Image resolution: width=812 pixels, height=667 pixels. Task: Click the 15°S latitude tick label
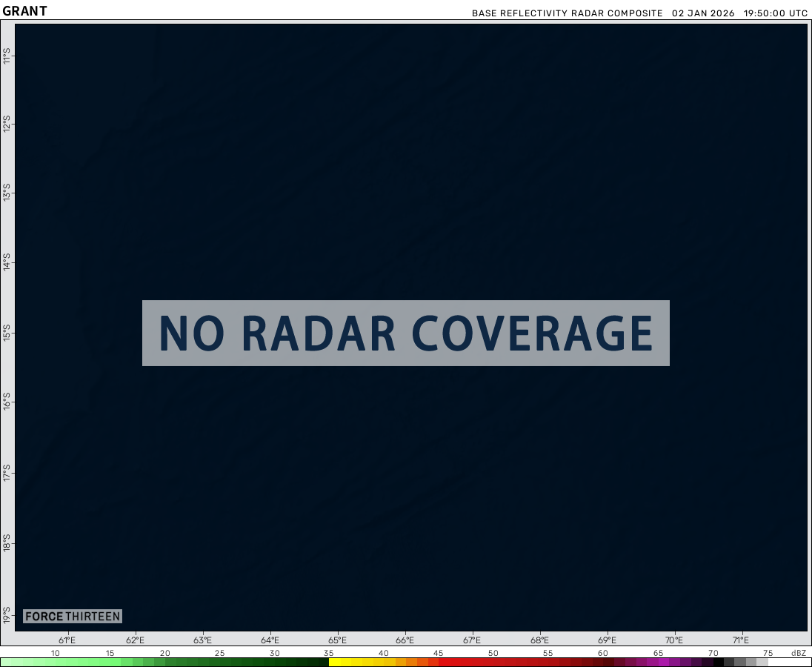coord(7,332)
